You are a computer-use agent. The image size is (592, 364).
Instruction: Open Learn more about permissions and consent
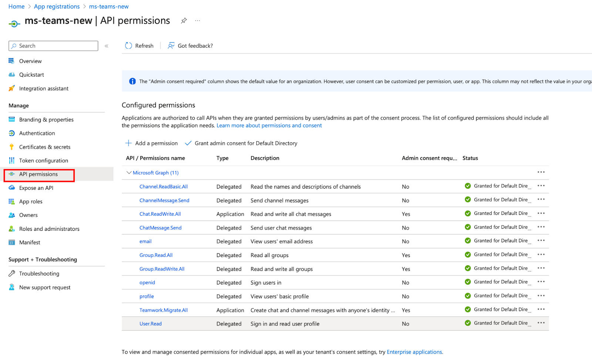[x=269, y=125]
